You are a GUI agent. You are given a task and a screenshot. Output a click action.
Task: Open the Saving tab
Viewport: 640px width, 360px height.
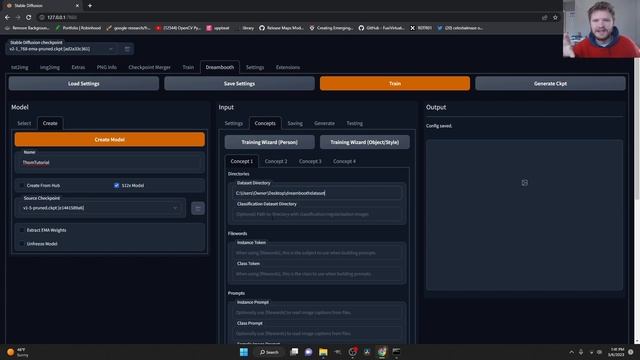click(295, 123)
